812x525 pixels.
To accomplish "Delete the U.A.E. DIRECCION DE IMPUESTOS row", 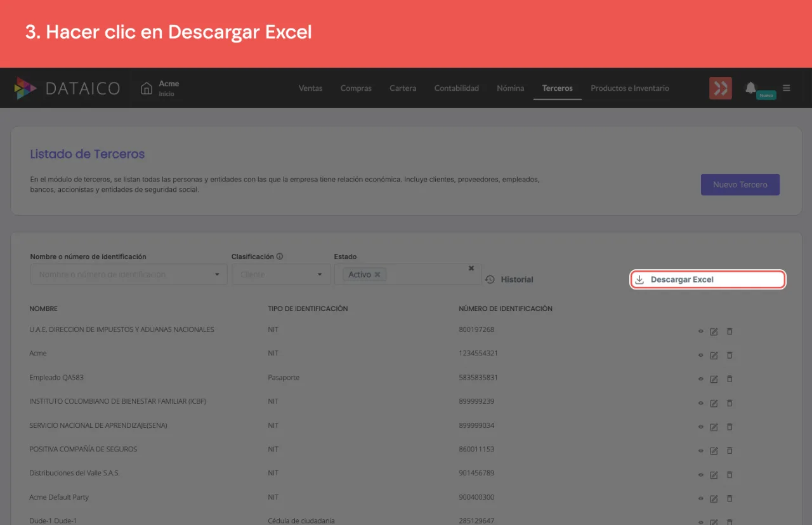I will click(730, 331).
